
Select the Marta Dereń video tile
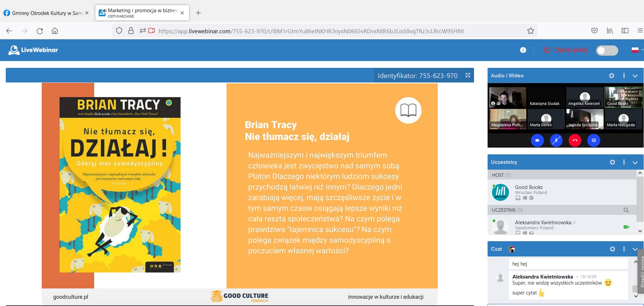click(546, 119)
